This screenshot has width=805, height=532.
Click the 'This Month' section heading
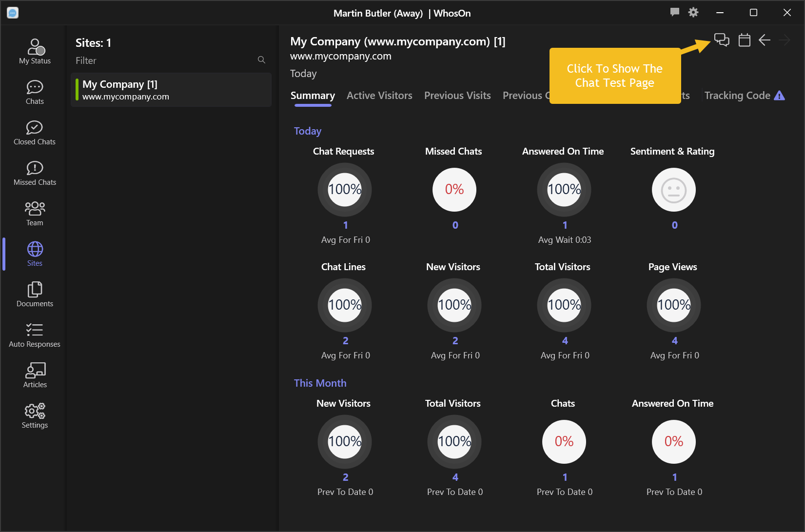(320, 383)
